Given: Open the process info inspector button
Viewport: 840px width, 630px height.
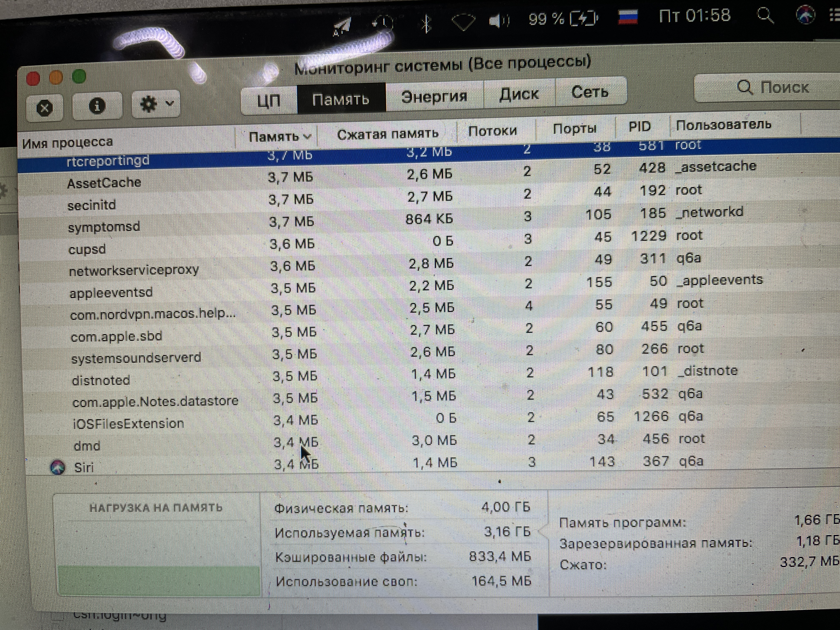Looking at the screenshot, I should (97, 106).
